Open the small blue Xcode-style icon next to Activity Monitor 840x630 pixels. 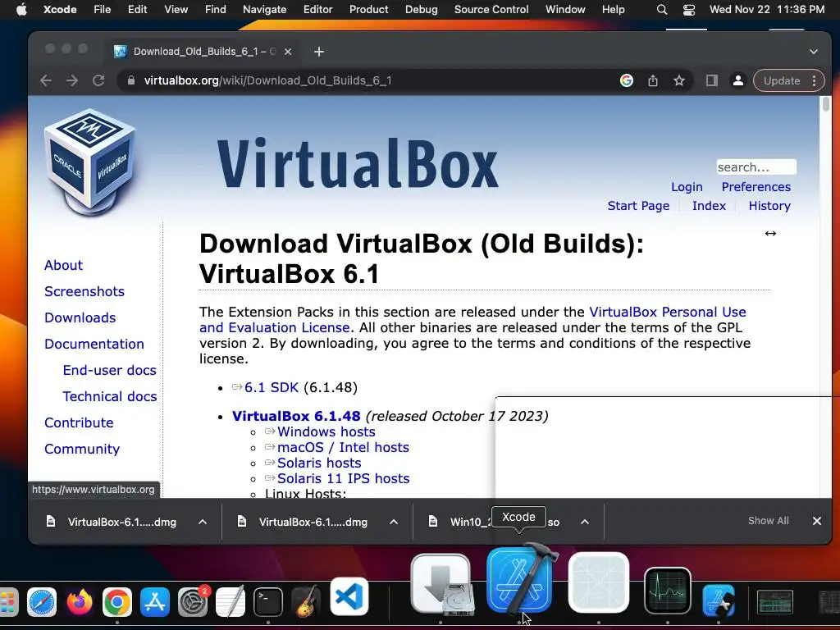tap(719, 600)
